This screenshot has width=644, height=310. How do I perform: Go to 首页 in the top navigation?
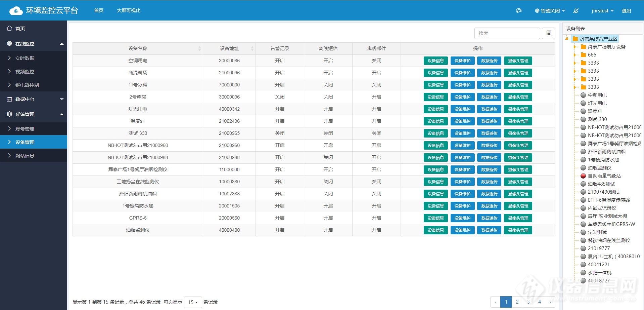point(99,11)
